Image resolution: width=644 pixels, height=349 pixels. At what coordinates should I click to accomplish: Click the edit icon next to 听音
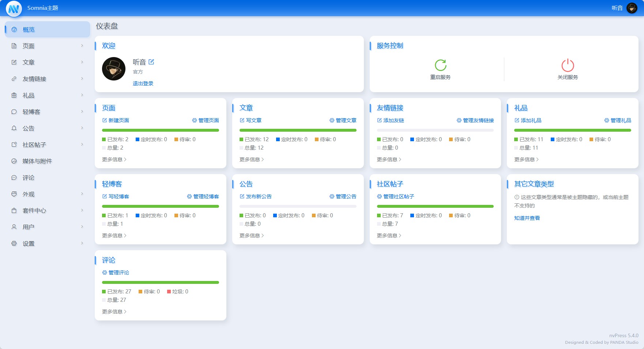pos(151,62)
